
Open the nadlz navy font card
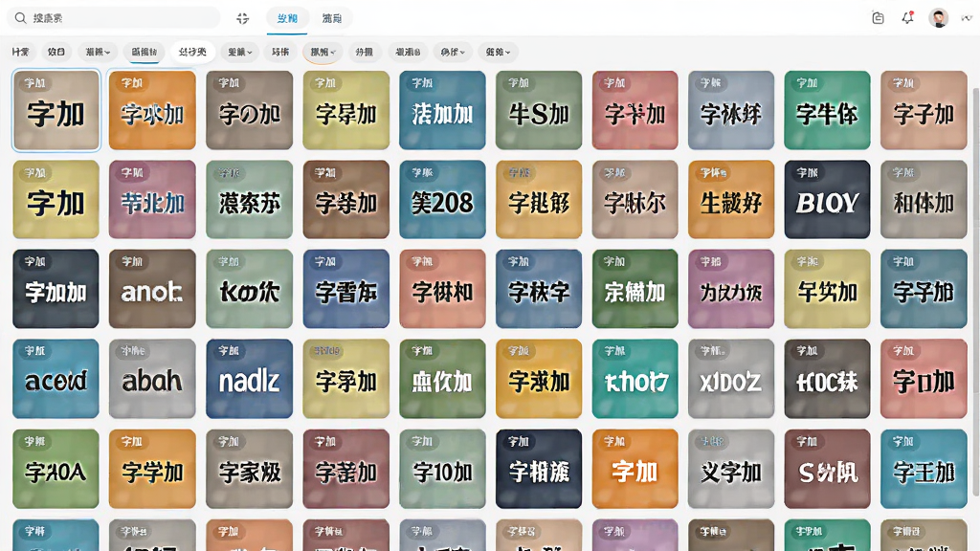(249, 379)
